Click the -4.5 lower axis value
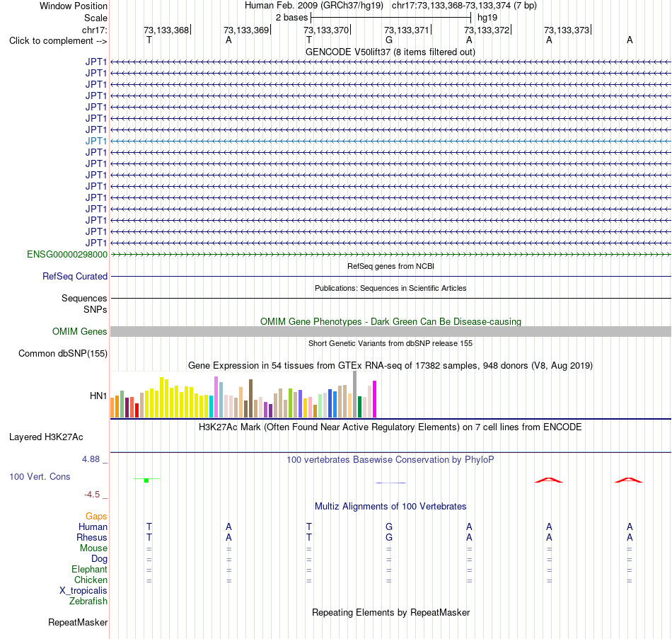Viewport: 672px width, 639px height. (92, 495)
